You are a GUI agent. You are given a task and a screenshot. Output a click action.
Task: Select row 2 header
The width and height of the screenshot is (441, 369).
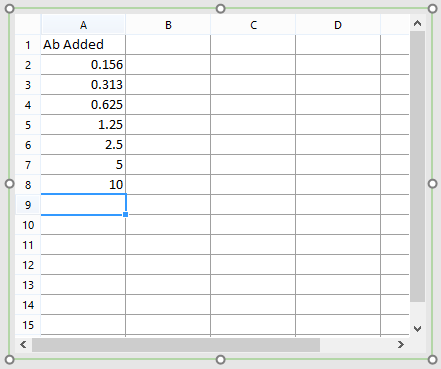(x=28, y=65)
